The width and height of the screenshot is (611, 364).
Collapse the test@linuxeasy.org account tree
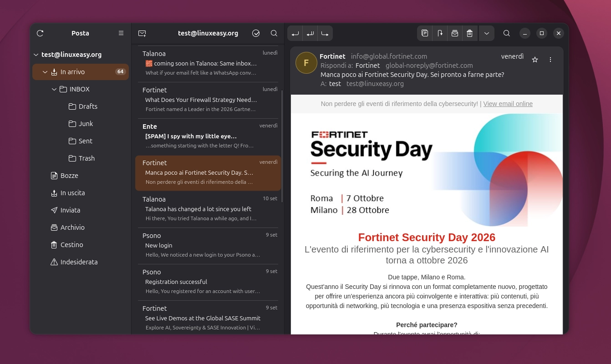tap(36, 55)
